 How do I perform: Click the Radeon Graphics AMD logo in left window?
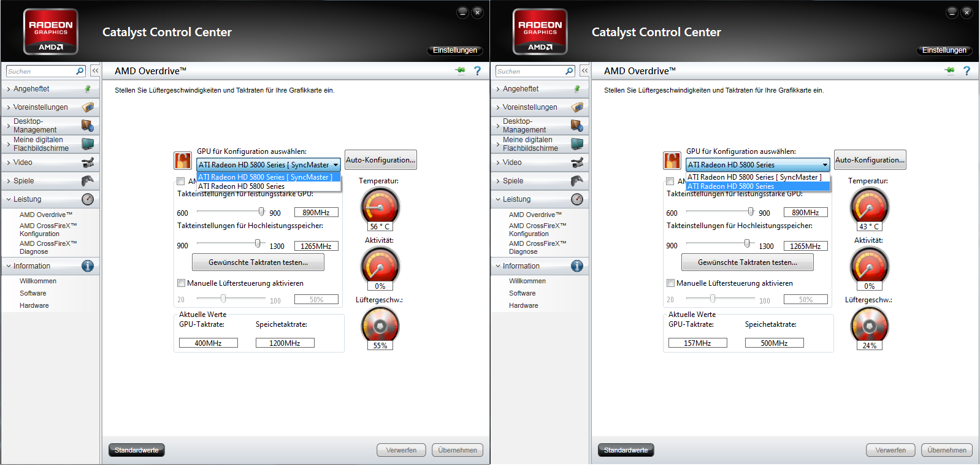(51, 32)
